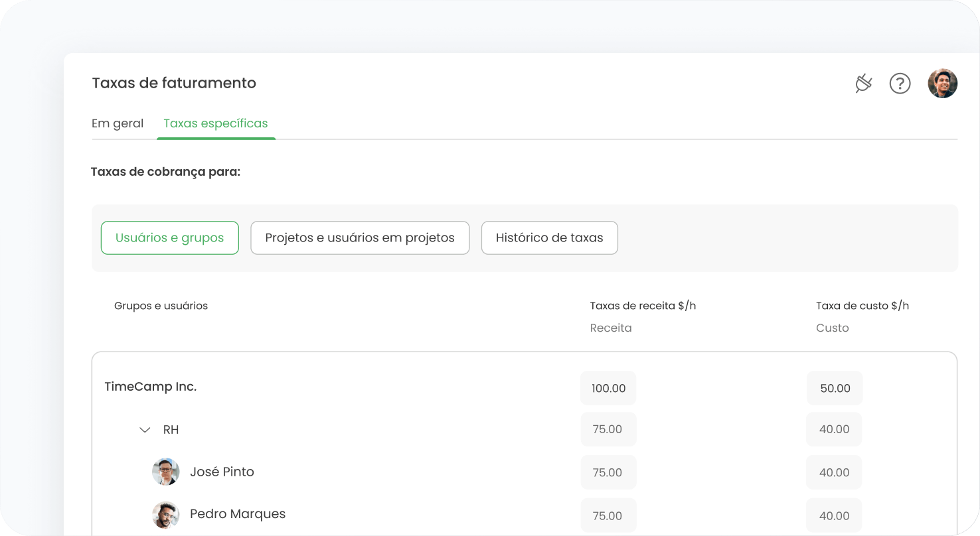Click the RH group cost rate field
The width and height of the screenshot is (980, 536).
[x=834, y=429]
